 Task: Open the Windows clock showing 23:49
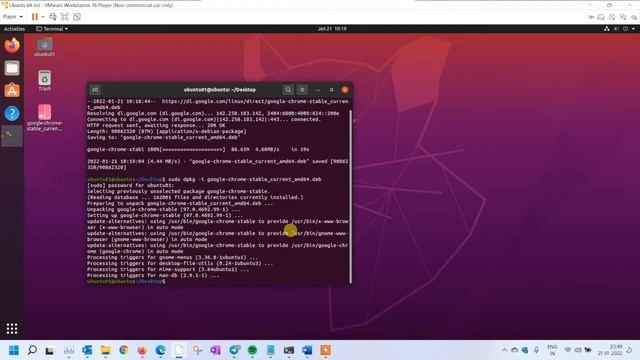tap(610, 350)
